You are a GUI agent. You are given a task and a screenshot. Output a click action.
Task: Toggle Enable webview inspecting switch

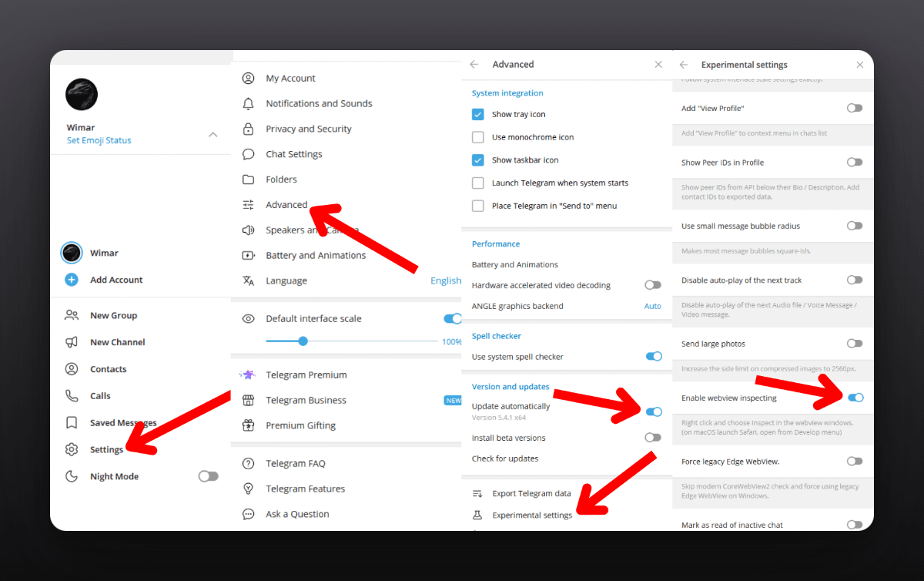point(855,398)
